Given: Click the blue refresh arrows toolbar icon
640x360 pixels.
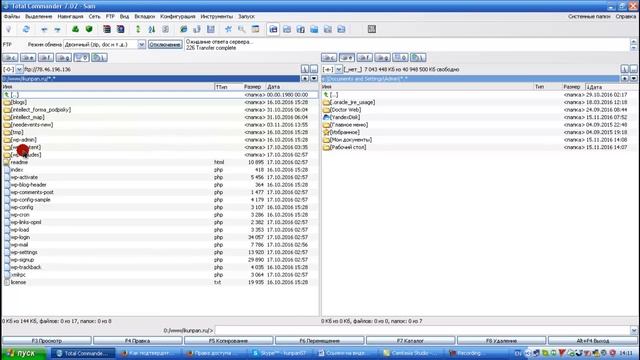Looking at the screenshot, I should (x=26, y=29).
